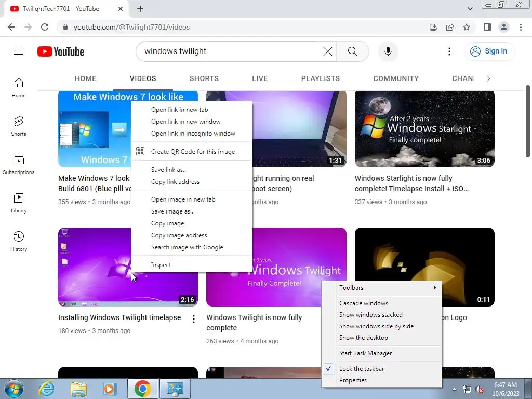This screenshot has width=532, height=399.
Task: Open Shorts in the sidebar
Action: 19,126
